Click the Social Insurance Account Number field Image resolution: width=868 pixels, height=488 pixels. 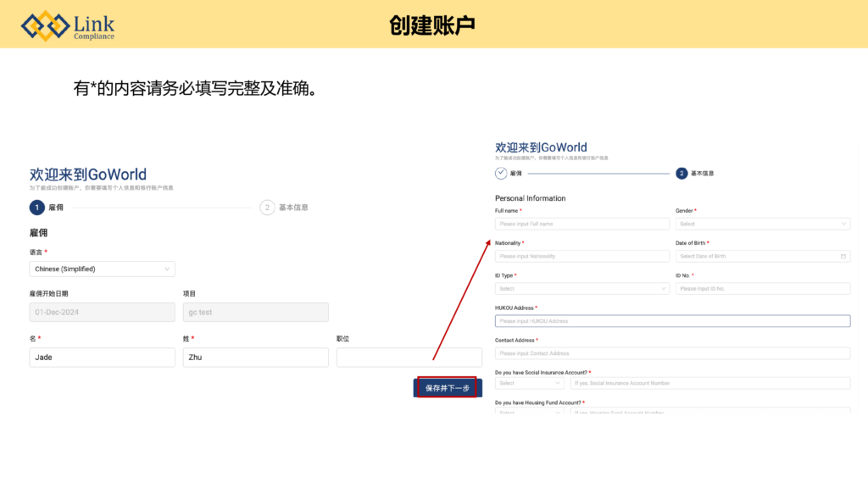tap(709, 383)
